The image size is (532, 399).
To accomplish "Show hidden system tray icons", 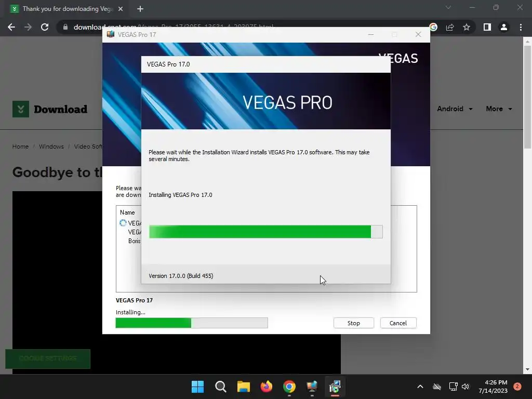I will (420, 387).
